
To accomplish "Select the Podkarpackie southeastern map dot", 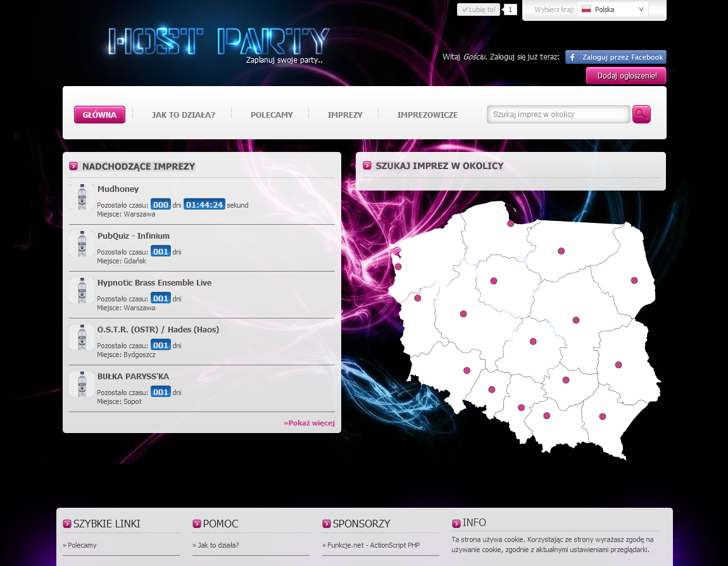I will tap(602, 417).
